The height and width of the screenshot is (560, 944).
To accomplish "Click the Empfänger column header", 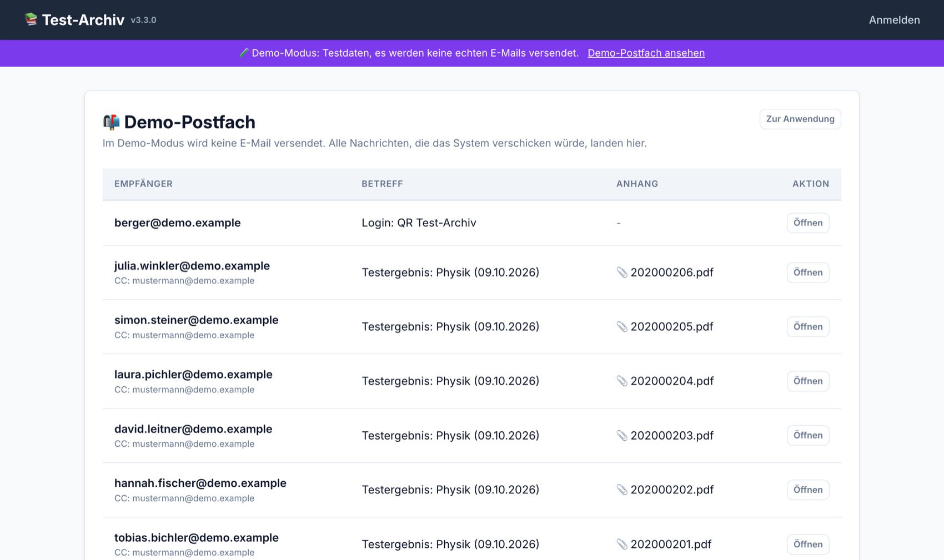I will (x=143, y=184).
